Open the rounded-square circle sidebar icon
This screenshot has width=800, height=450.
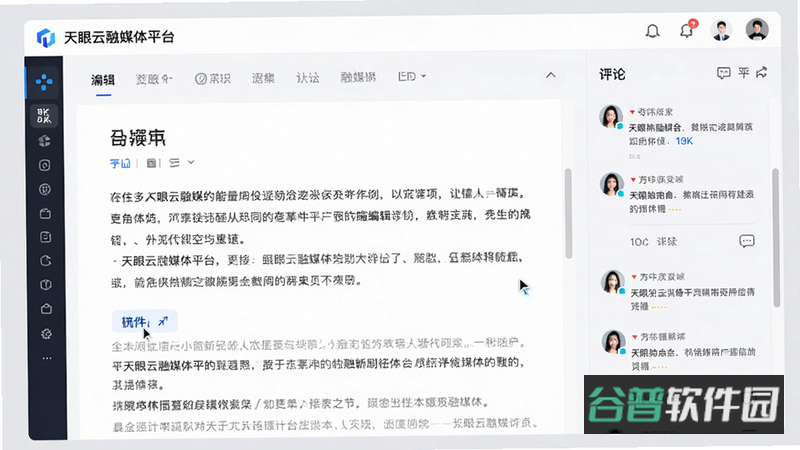coord(45,165)
